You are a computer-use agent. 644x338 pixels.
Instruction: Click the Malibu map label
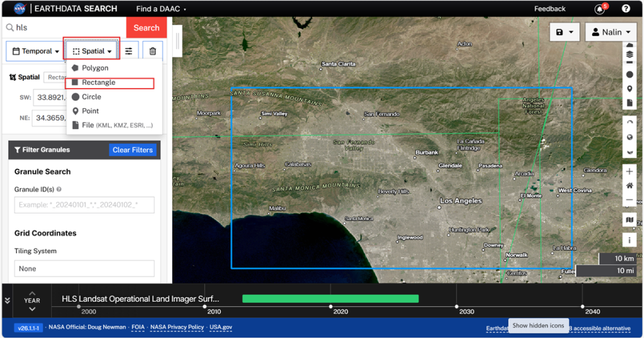[x=277, y=208]
